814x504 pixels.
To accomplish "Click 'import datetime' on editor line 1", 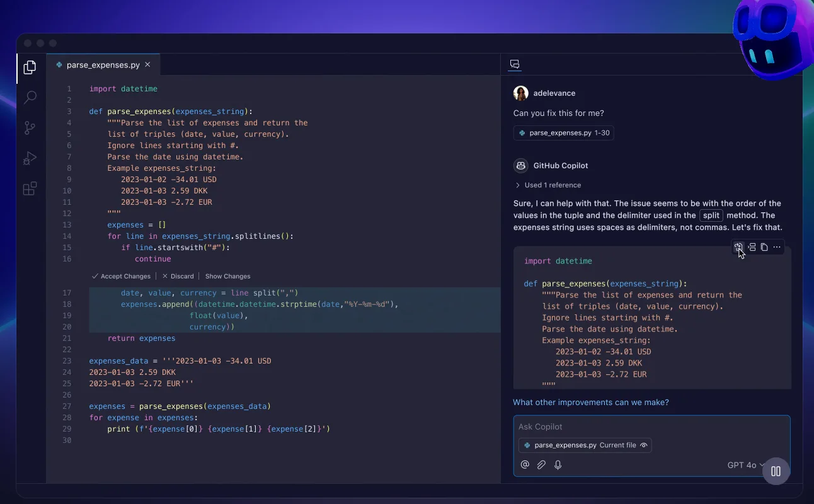I will [x=123, y=89].
